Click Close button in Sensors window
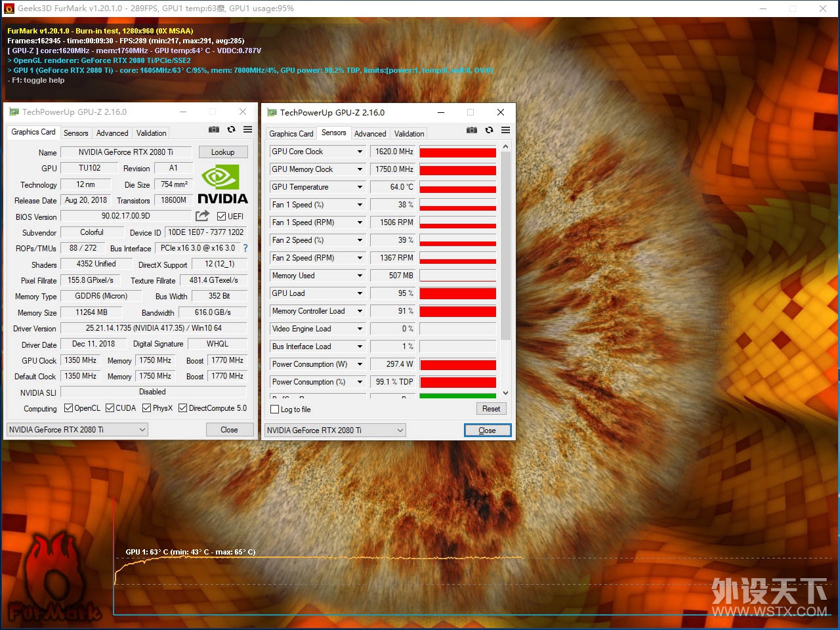840x630 pixels. 488,430
